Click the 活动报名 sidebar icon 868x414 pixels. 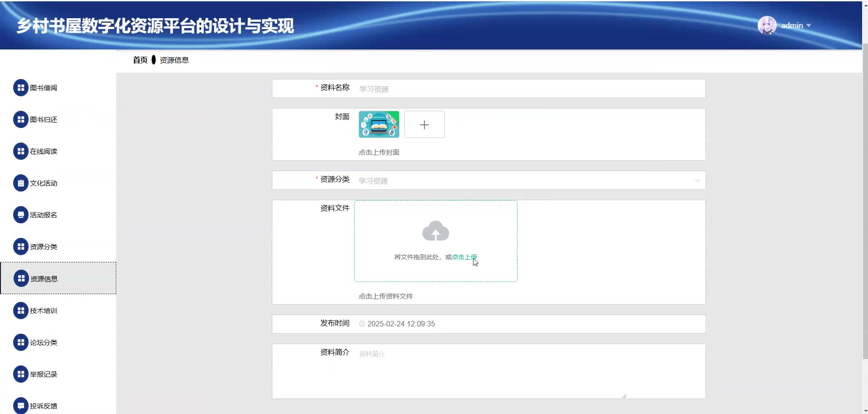20,215
